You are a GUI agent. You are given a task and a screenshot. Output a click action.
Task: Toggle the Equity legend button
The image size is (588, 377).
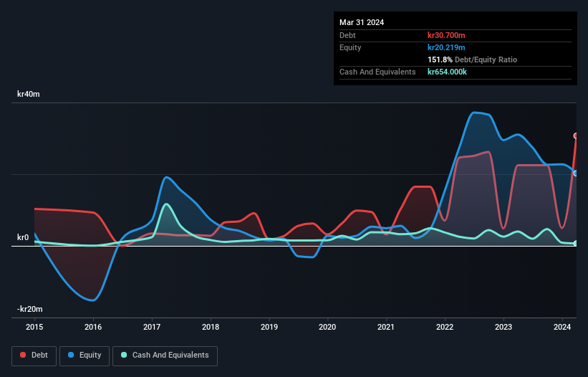85,355
